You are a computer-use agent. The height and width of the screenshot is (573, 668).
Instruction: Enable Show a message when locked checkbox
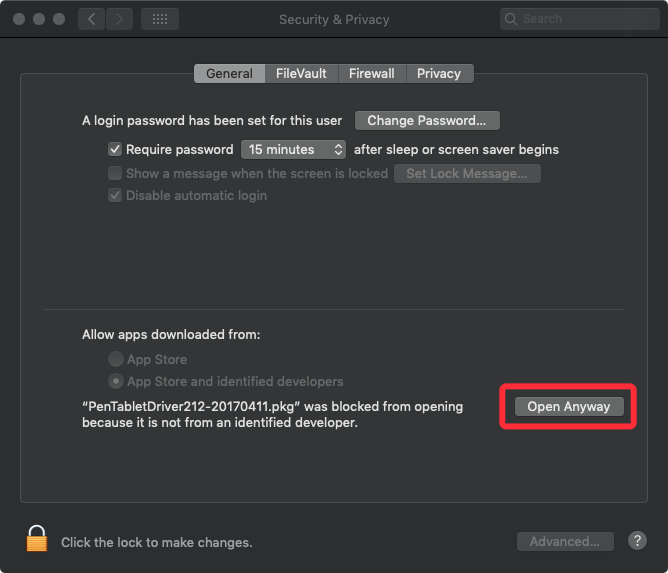[115, 173]
